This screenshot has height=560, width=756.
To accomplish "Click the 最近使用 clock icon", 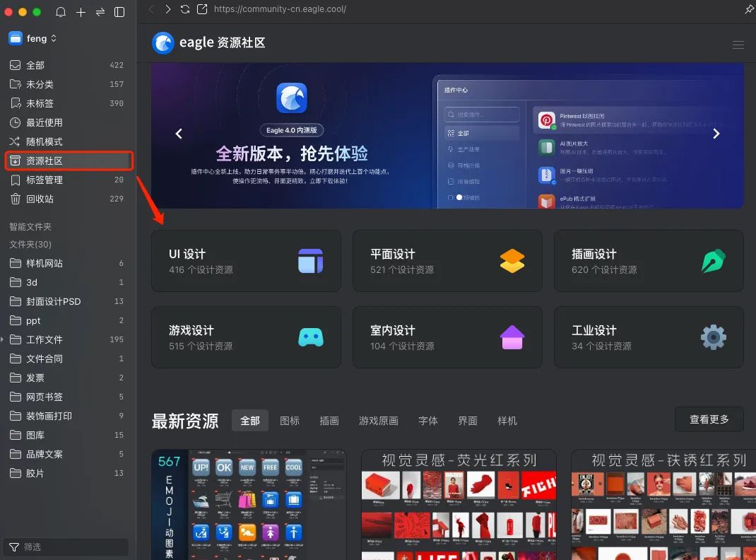I will (x=16, y=122).
